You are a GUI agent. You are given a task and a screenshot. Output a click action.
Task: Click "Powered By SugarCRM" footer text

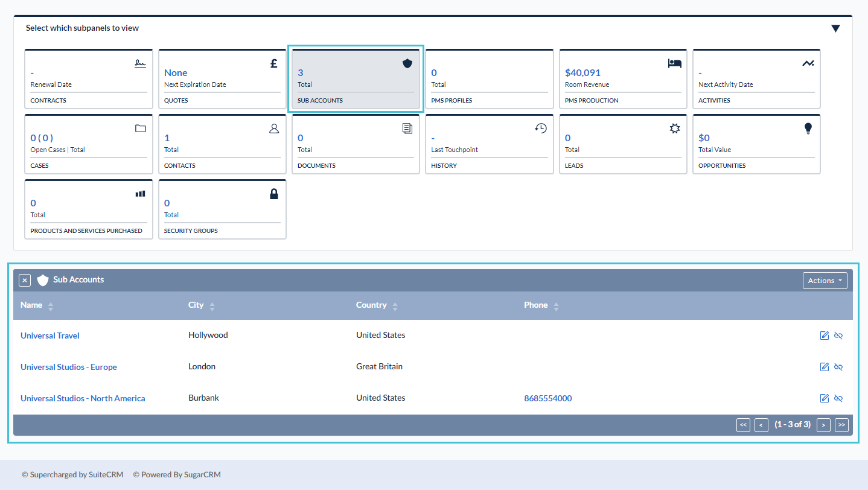tap(177, 474)
